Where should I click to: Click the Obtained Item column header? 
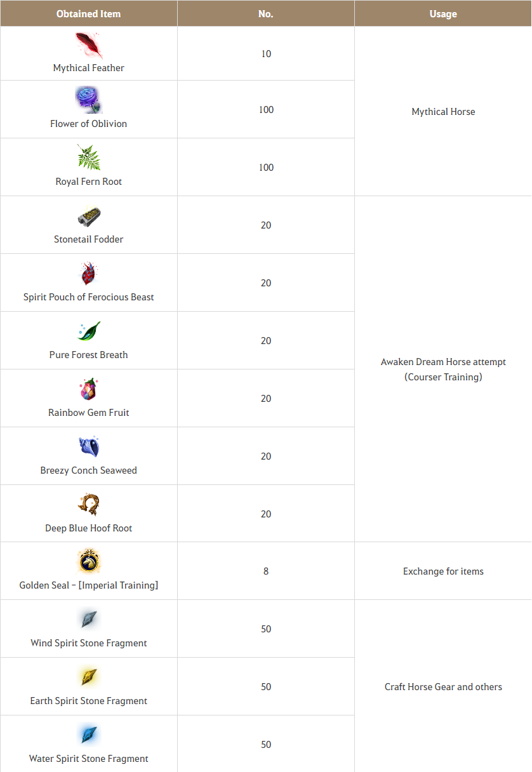pyautogui.click(x=89, y=13)
